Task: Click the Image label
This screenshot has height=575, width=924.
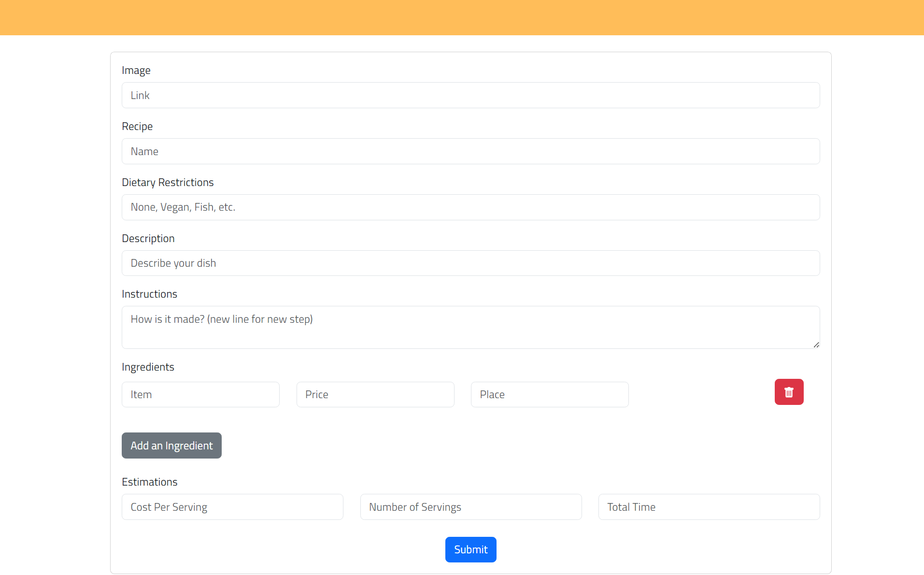Action: (136, 71)
